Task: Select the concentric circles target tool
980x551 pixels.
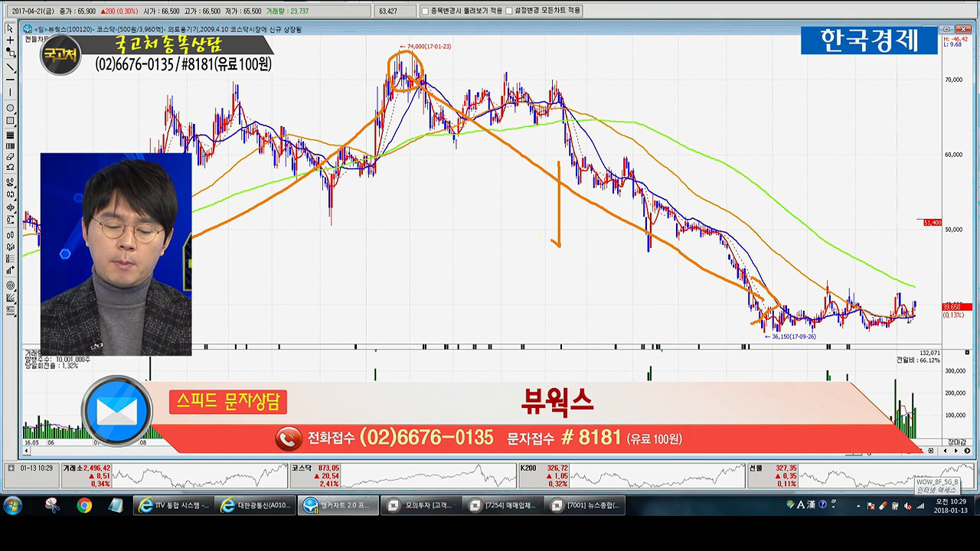Action: coord(10,285)
